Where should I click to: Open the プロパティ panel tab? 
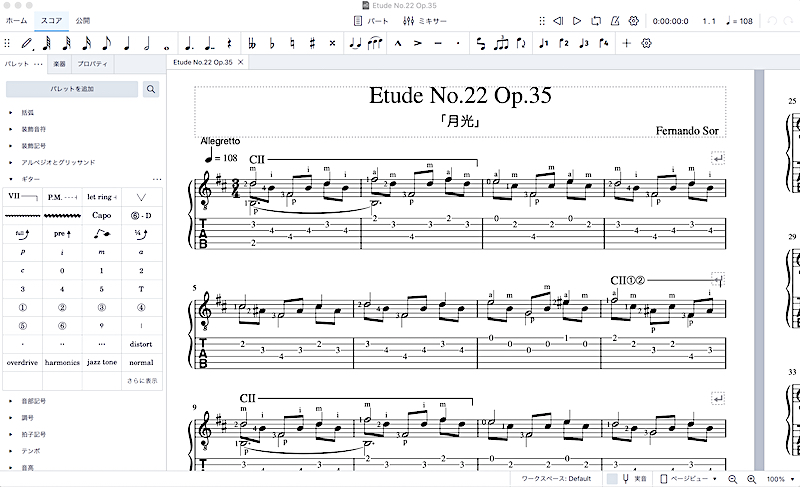[92, 64]
